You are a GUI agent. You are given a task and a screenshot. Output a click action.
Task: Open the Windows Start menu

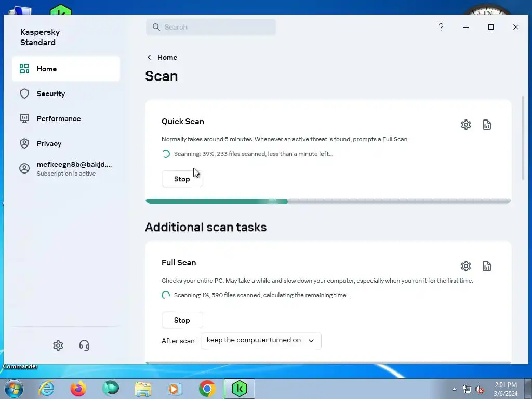coord(14,389)
